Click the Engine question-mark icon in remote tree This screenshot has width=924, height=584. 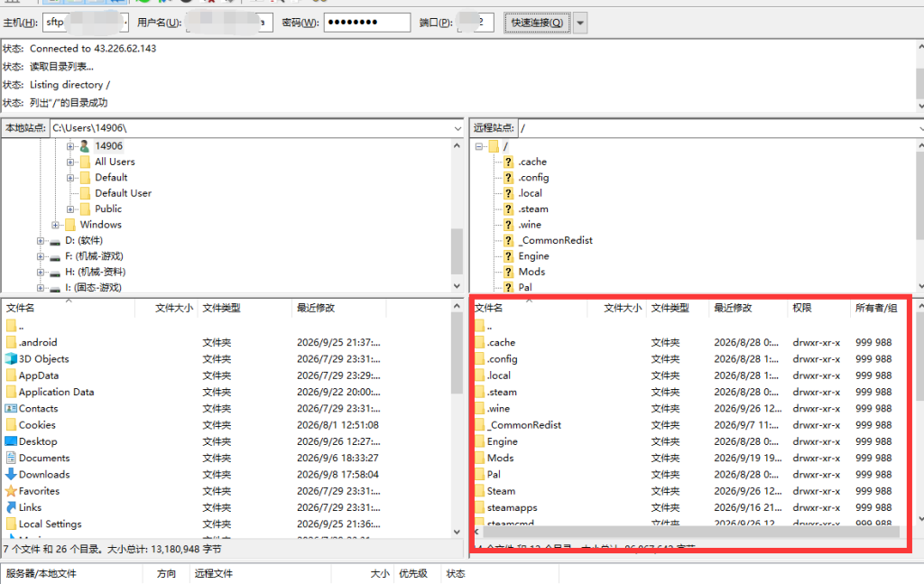point(509,256)
